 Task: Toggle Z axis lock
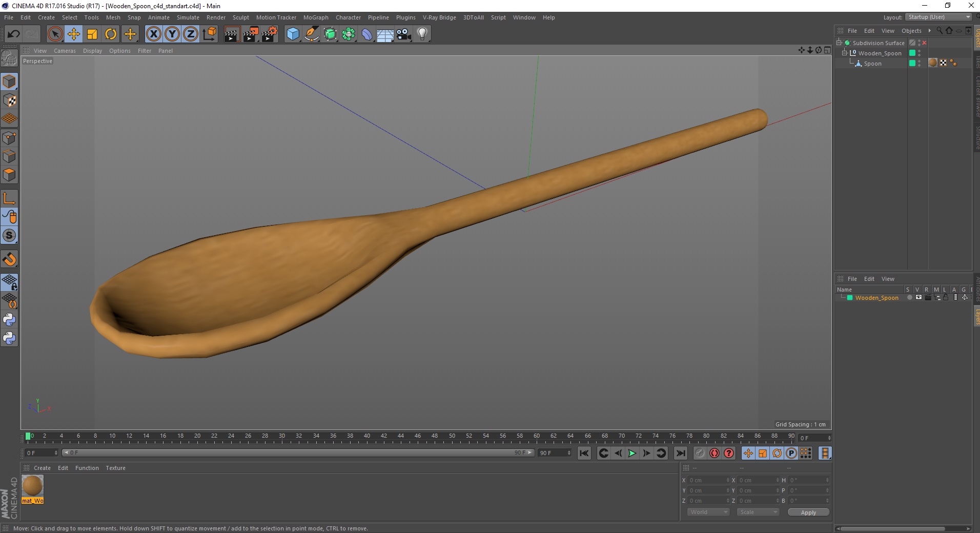(191, 34)
